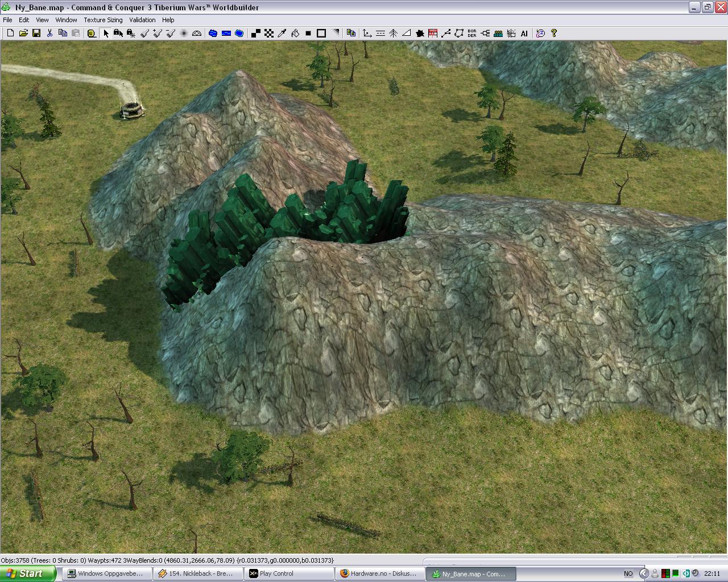Select the round stone bunker structure at the path's end
Viewport: 728px width, 582px height.
coord(132,110)
